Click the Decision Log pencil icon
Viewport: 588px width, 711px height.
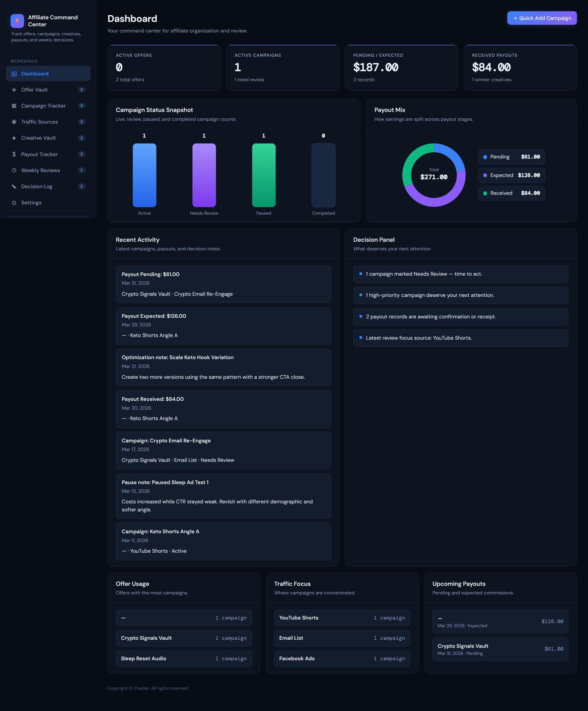click(x=14, y=186)
